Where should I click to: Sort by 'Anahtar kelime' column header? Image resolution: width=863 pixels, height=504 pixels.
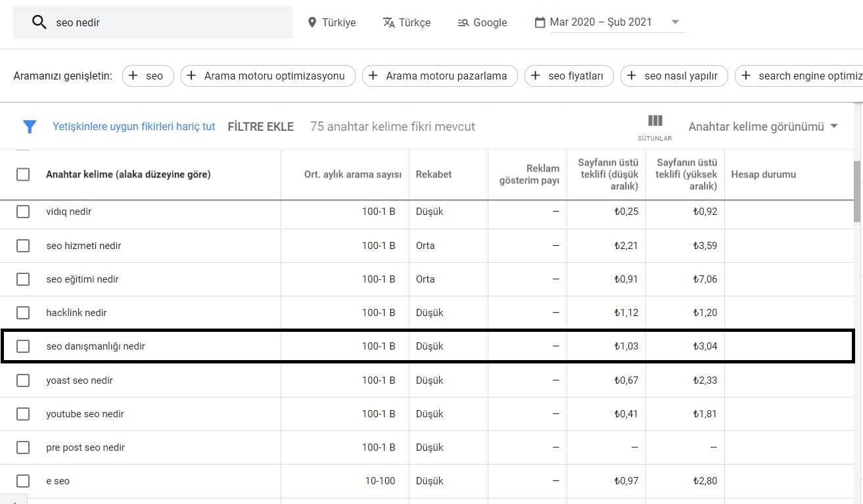pyautogui.click(x=128, y=175)
